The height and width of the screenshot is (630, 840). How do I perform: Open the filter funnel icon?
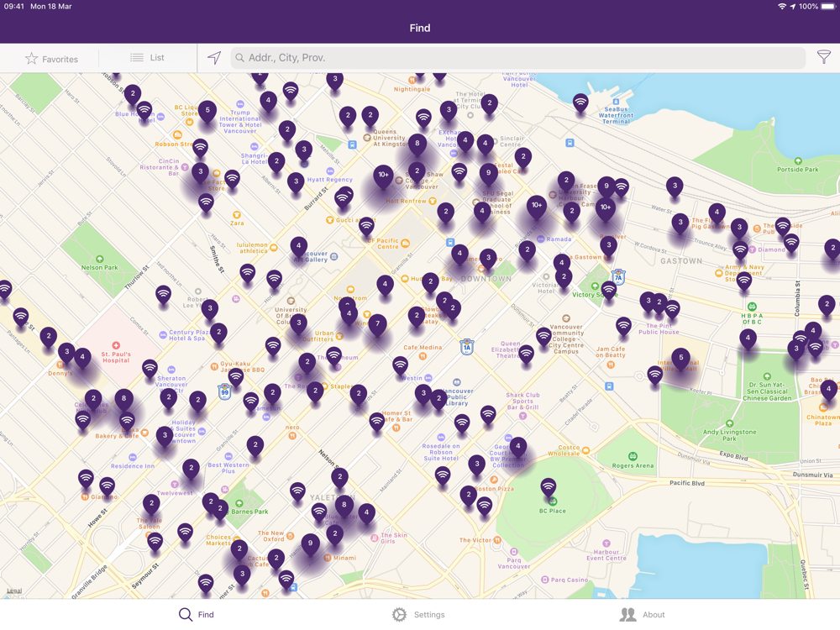[x=823, y=57]
